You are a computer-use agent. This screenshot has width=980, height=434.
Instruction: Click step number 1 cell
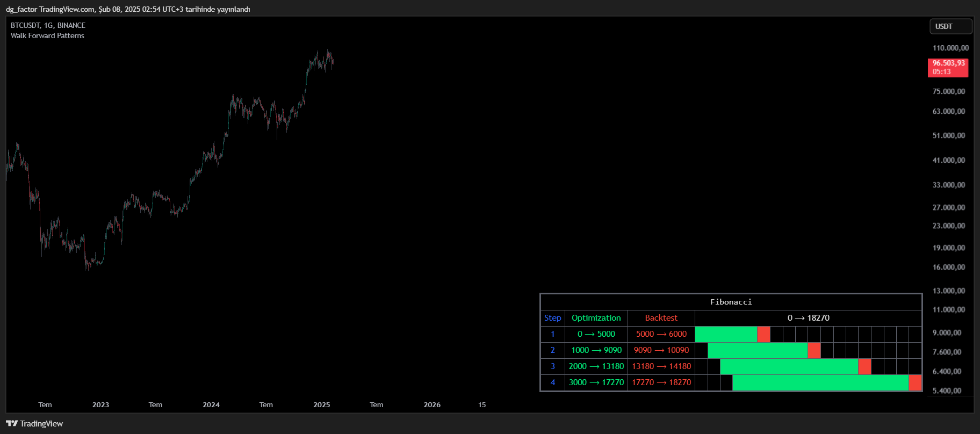click(x=552, y=334)
